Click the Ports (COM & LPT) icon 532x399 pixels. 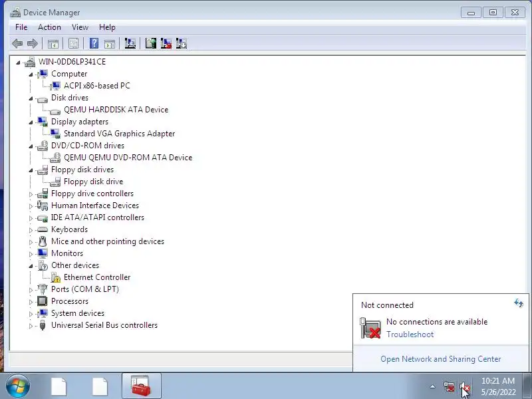[x=43, y=289]
